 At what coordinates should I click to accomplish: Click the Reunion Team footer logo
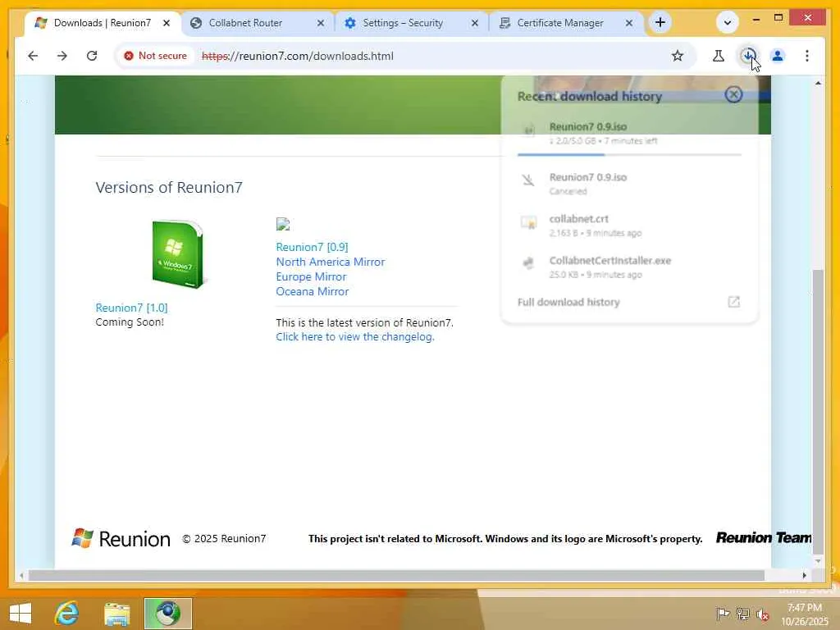[763, 538]
